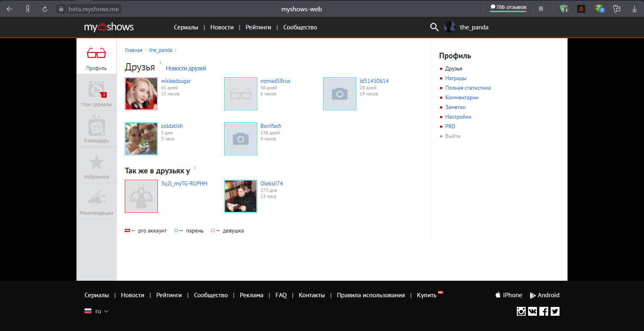Open the Instagram social icon
Image resolution: width=644 pixels, height=331 pixels.
coord(521,311)
